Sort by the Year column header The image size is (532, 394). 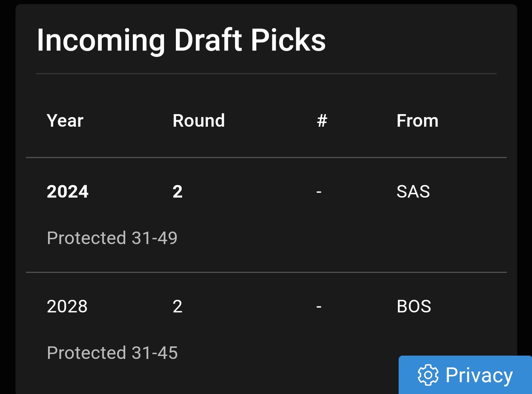click(65, 121)
